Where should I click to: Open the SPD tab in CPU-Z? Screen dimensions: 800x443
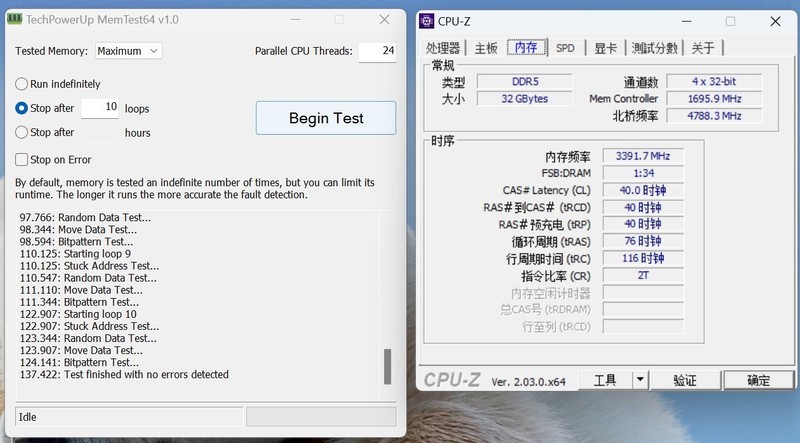coord(565,48)
